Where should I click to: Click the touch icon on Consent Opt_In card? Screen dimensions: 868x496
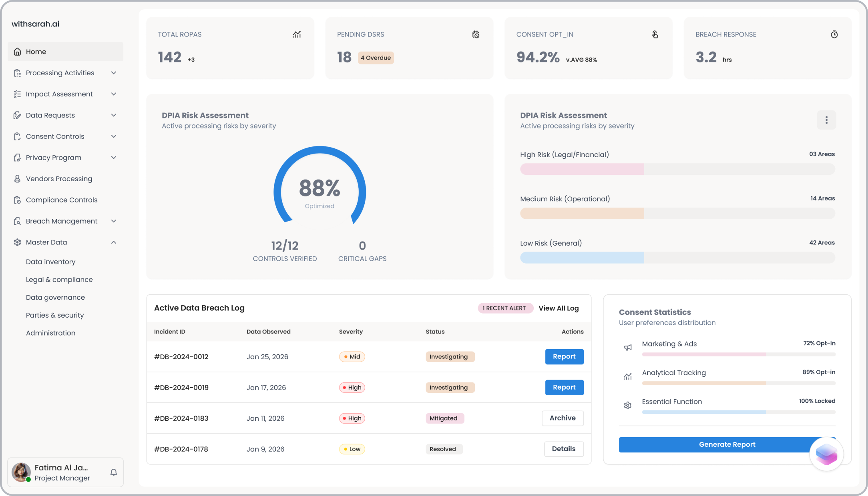coord(655,34)
